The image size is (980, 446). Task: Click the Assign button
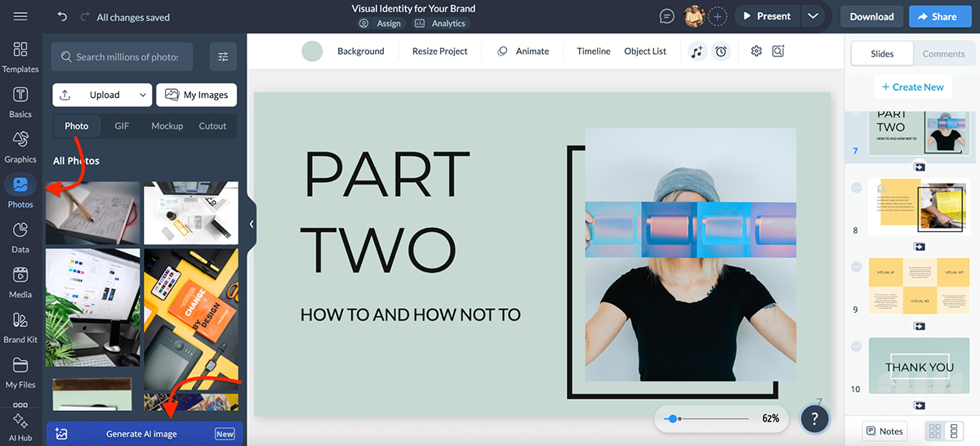tap(381, 24)
